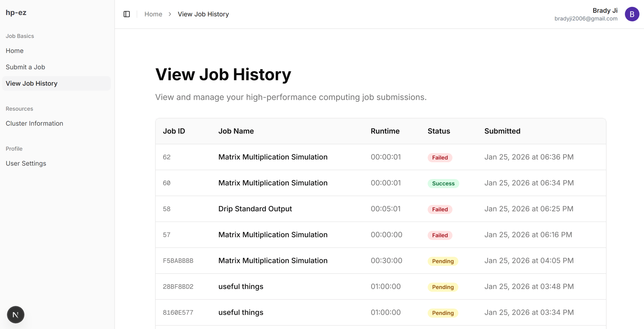This screenshot has width=644, height=329.
Task: Open Drip Standard Output job row
Action: pos(255,209)
